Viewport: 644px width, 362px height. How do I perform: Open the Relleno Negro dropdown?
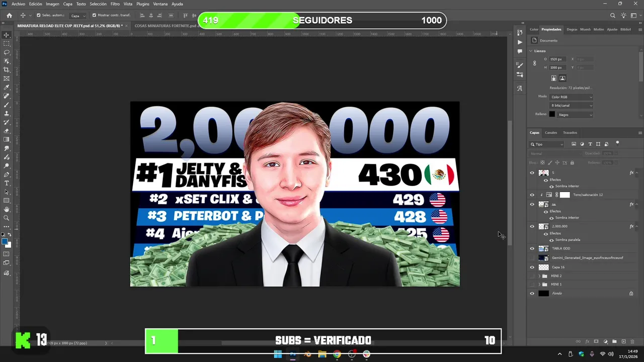575,115
